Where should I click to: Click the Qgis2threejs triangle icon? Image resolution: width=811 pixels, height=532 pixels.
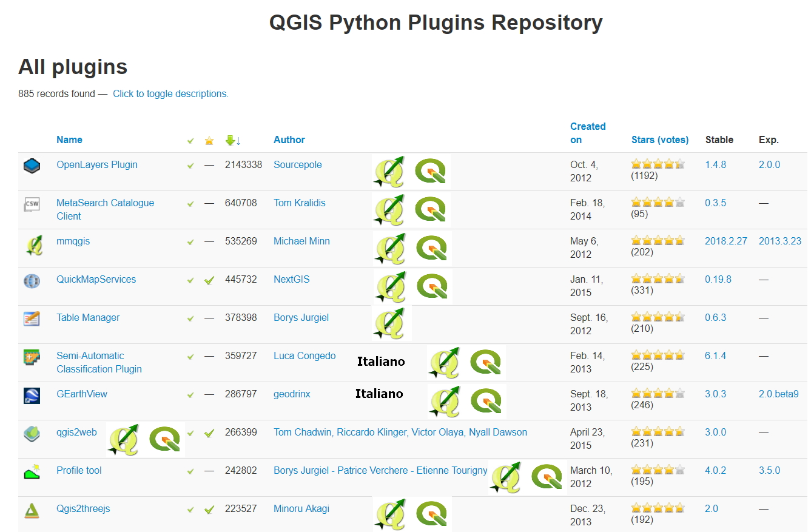coord(32,510)
